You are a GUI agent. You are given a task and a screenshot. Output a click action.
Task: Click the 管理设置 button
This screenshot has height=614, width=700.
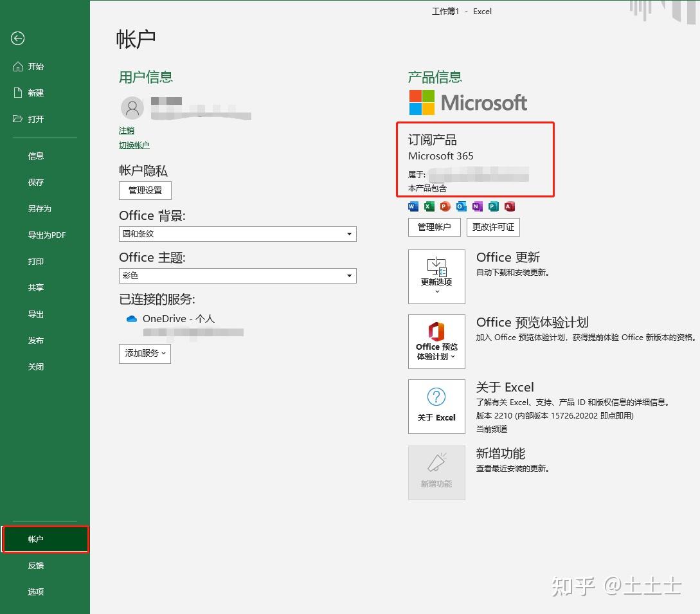(x=145, y=191)
